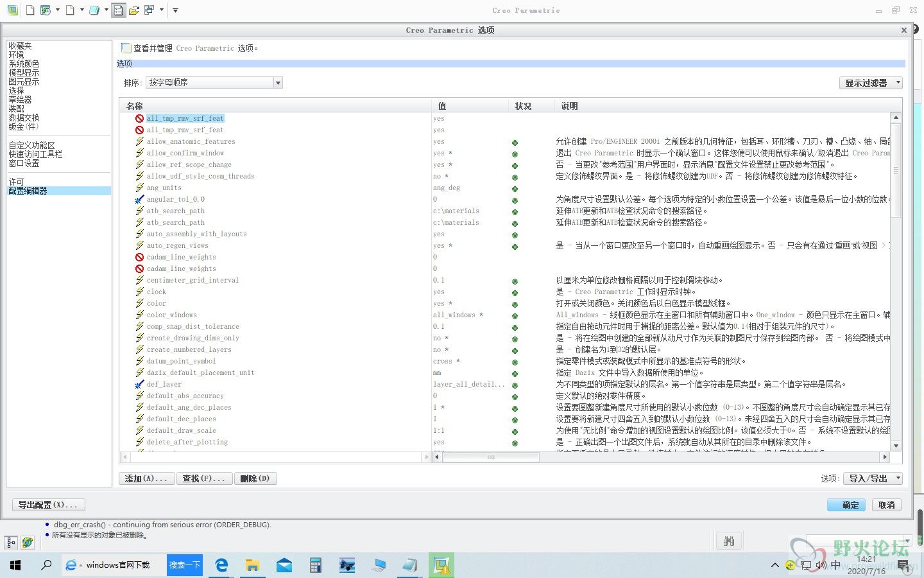
Task: Click the web browser globe icon at bottom-left
Action: click(x=27, y=543)
